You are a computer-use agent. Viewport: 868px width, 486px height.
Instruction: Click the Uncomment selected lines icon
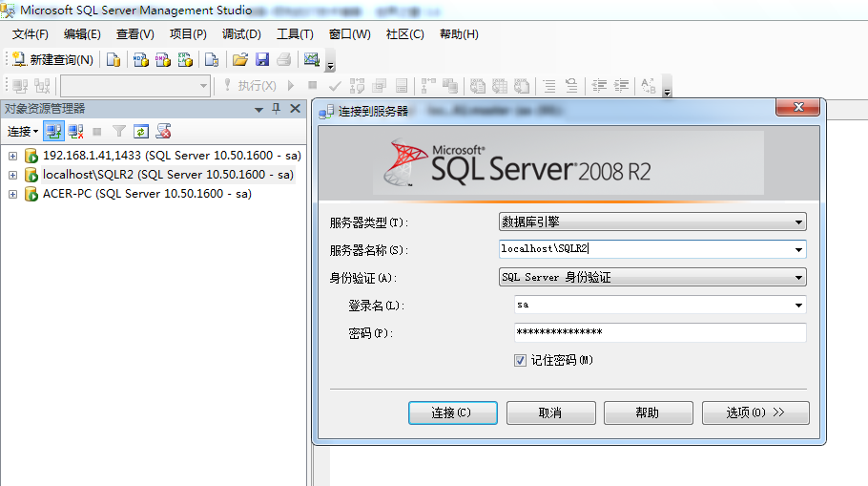571,86
